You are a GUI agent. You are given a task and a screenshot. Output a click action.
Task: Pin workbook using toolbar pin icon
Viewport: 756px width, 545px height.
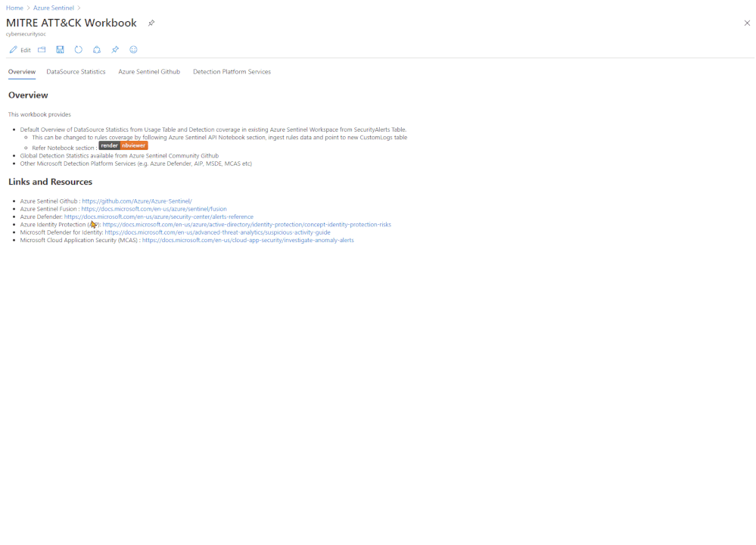[115, 50]
